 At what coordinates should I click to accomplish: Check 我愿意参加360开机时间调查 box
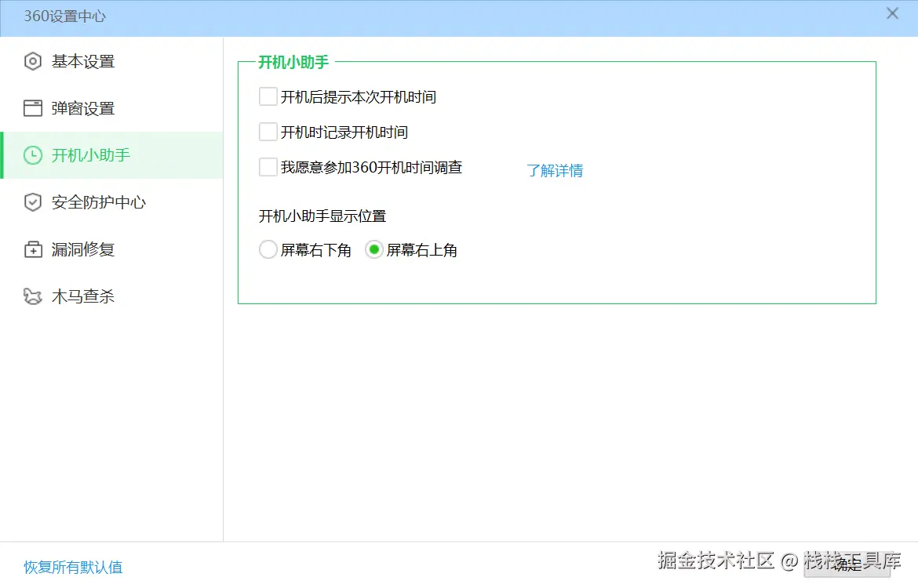[x=268, y=167]
